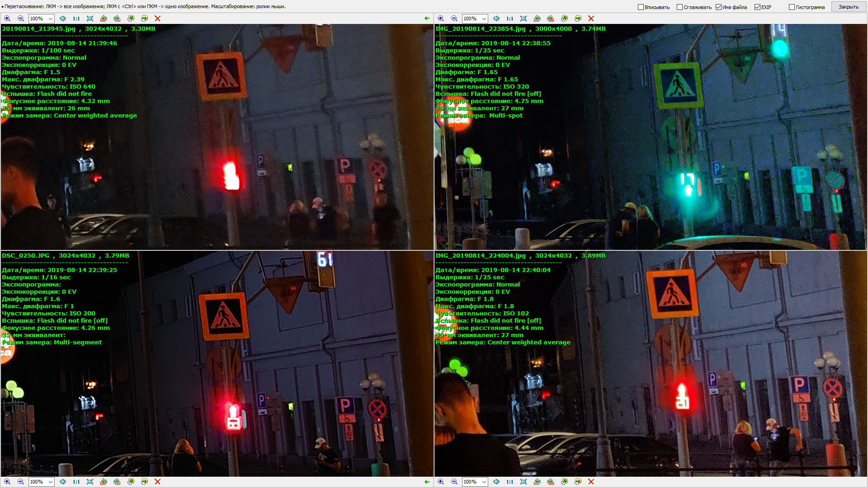Expand zoom combo box for IMG_20190814_224004.jpg

484,482
